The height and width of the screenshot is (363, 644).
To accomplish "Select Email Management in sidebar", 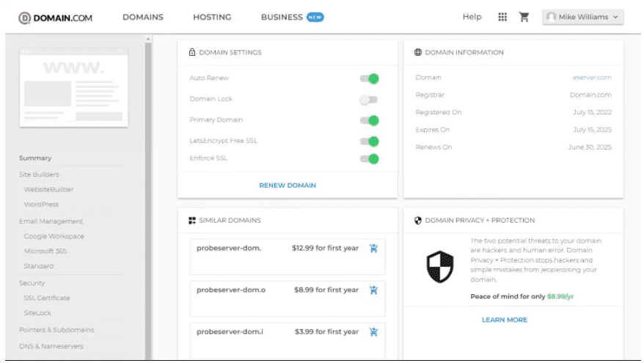I will point(51,221).
